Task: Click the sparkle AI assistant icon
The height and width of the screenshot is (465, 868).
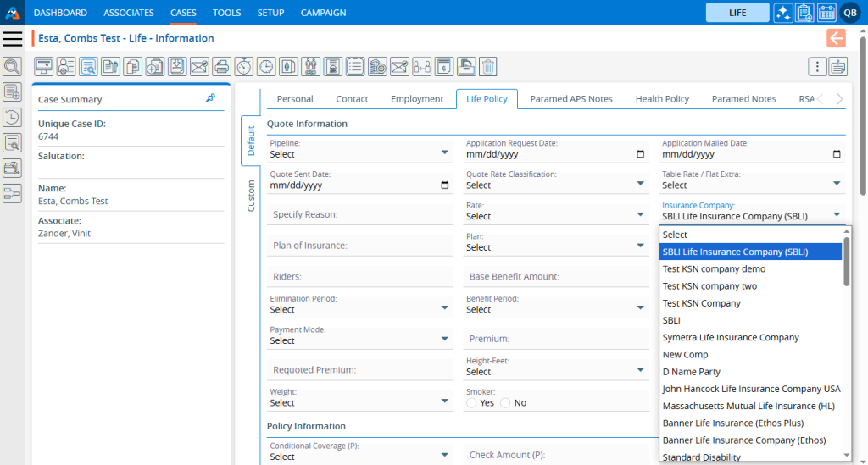Action: (x=782, y=13)
